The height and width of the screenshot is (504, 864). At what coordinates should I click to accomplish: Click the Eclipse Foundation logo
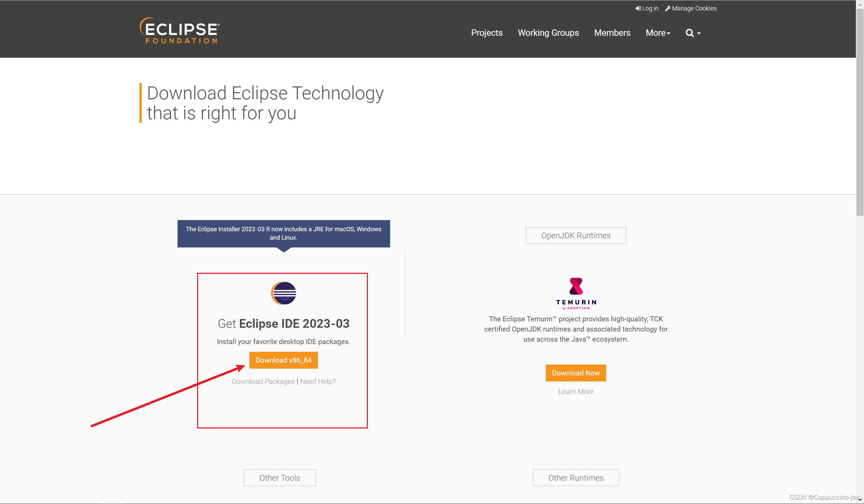point(180,30)
